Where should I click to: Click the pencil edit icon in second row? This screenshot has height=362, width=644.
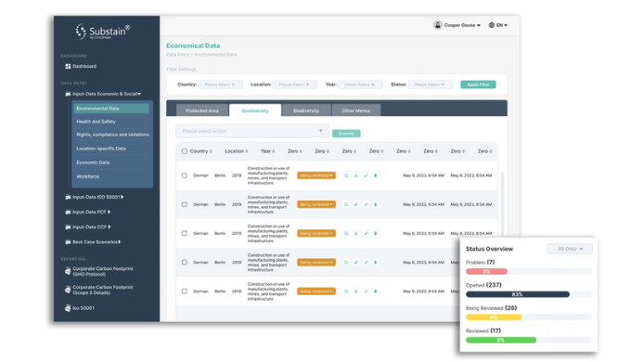355,204
